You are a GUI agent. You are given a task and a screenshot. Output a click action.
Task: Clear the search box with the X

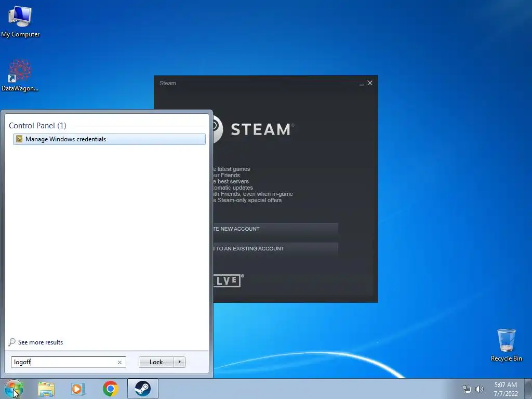pyautogui.click(x=119, y=362)
